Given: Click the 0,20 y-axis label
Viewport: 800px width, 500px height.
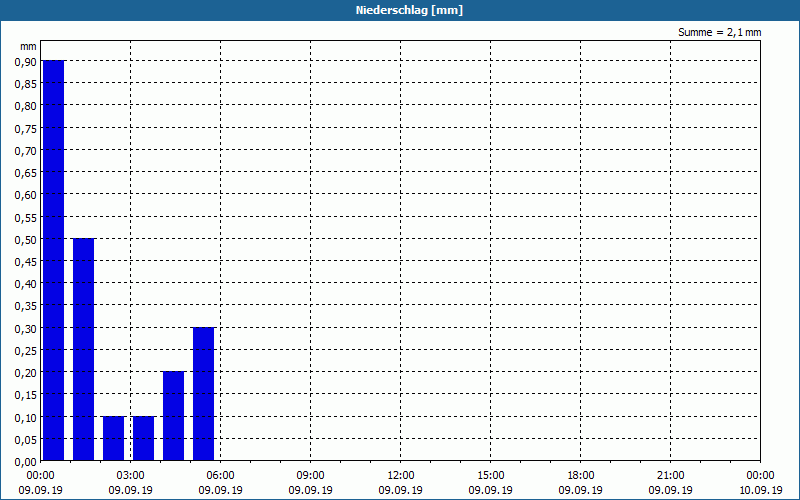Looking at the screenshot, I should [26, 373].
